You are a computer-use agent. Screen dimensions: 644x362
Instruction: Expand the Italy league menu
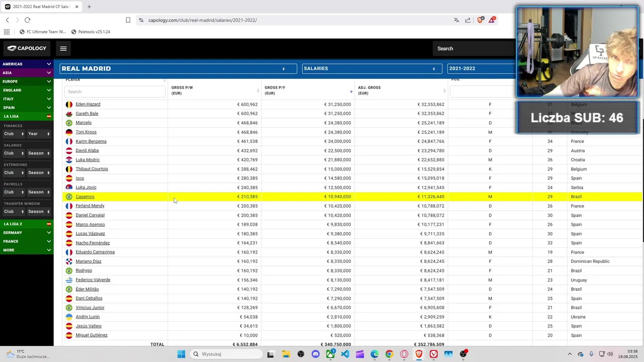(x=27, y=99)
